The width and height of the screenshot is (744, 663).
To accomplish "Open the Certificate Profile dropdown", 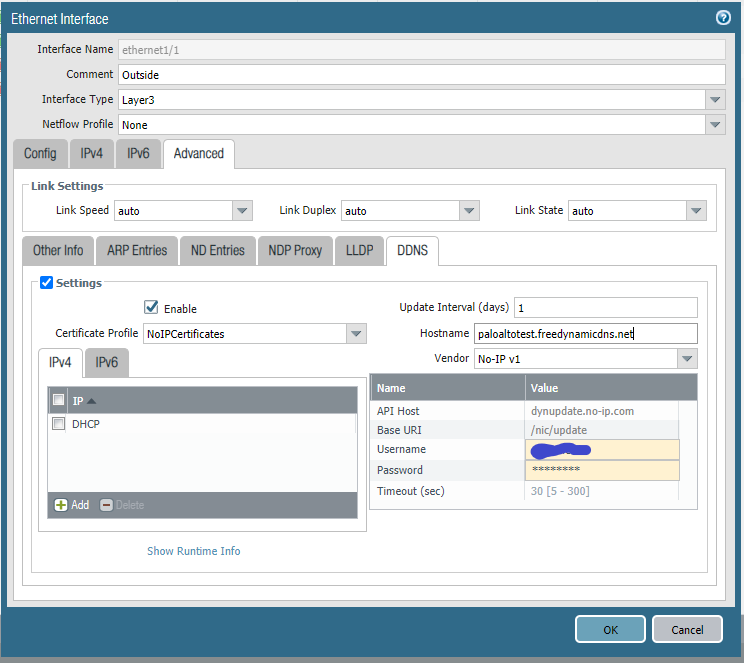I will pyautogui.click(x=356, y=334).
